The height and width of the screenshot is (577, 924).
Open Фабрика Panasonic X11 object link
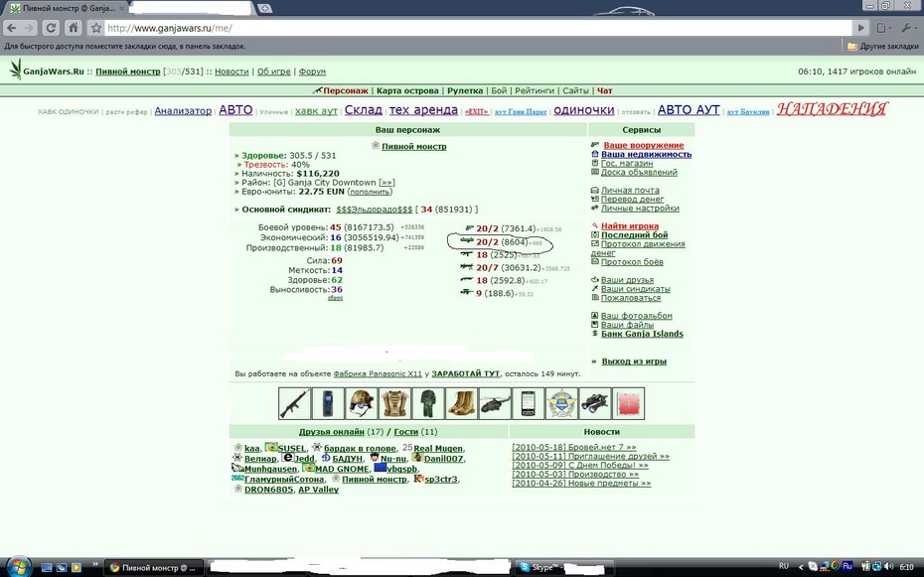point(378,373)
